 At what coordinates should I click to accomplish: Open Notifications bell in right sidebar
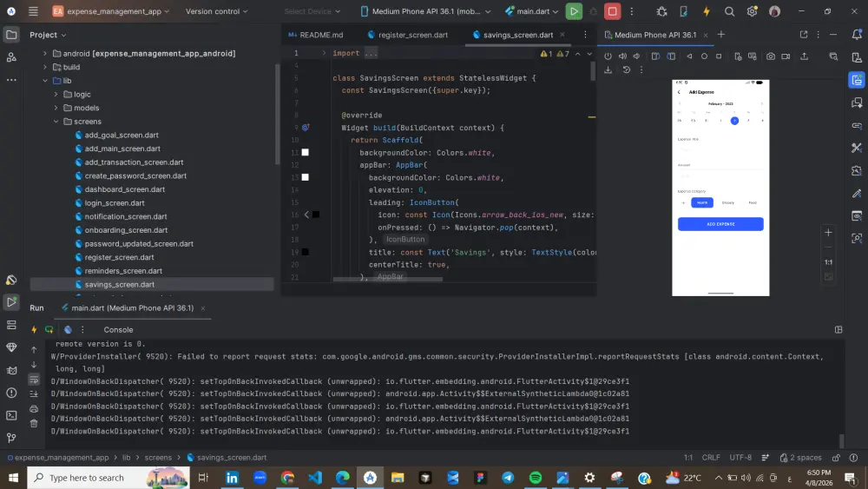(857, 35)
